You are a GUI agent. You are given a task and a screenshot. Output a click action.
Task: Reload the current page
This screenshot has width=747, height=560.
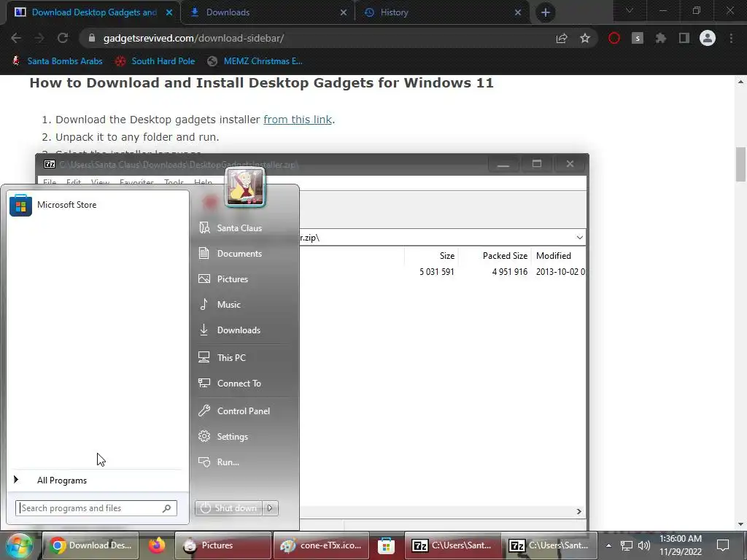[63, 38]
